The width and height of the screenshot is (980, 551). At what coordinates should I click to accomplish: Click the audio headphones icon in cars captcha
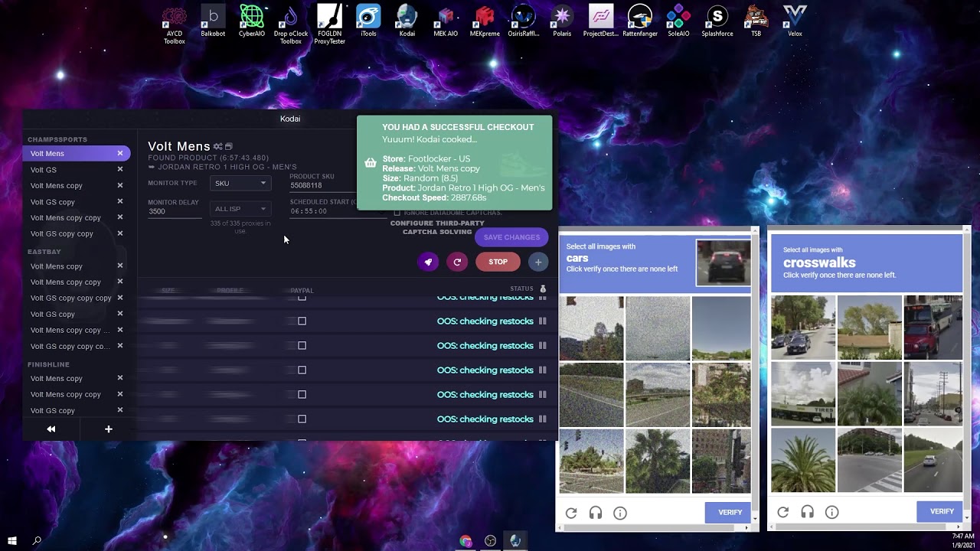tap(596, 513)
